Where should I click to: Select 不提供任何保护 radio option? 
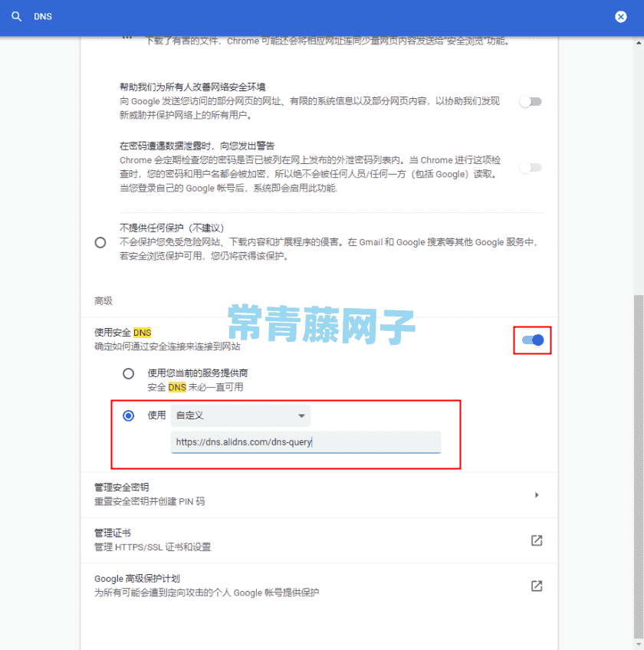[x=100, y=242]
